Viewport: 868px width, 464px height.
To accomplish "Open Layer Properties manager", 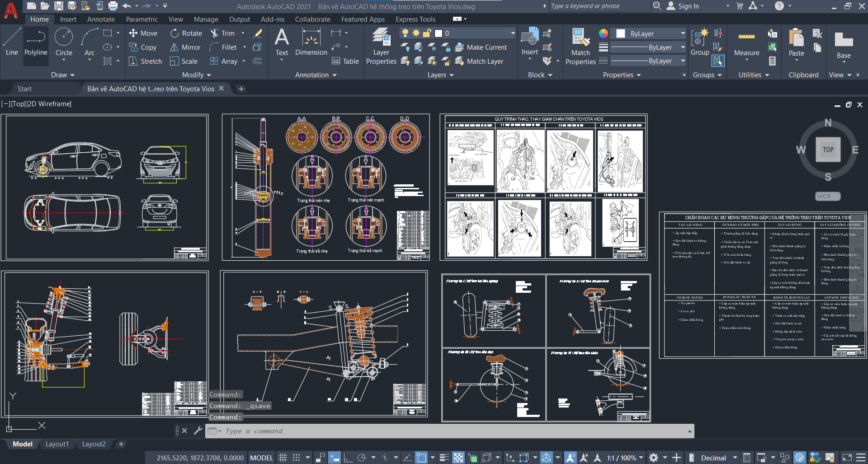I will (381, 46).
